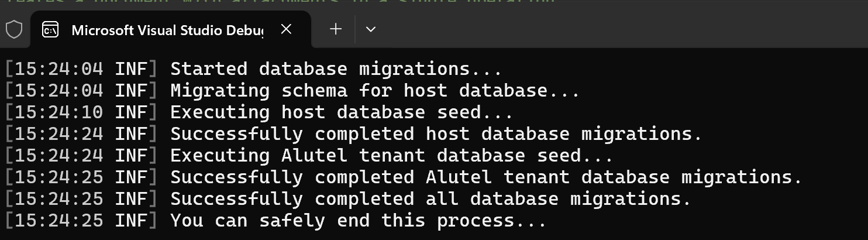Click the word "Started" in the first log line
Image resolution: width=868 pixels, height=240 pixels.
(x=209, y=69)
